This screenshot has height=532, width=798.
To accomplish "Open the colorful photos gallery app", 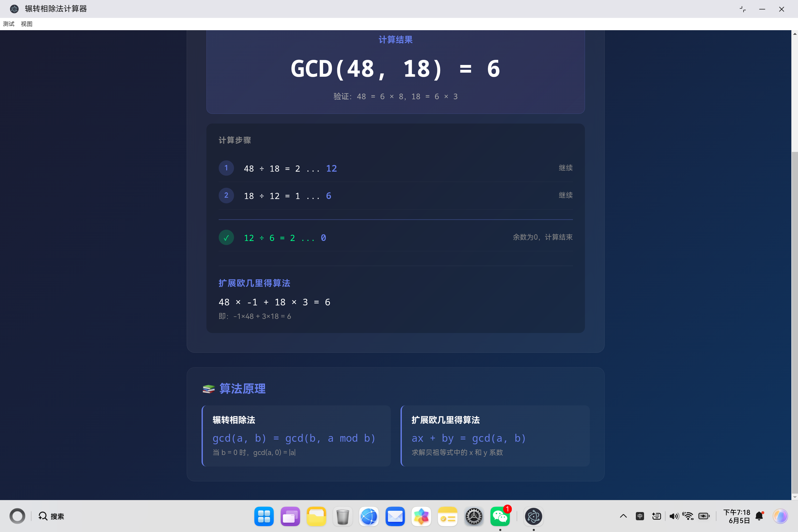I will (421, 516).
